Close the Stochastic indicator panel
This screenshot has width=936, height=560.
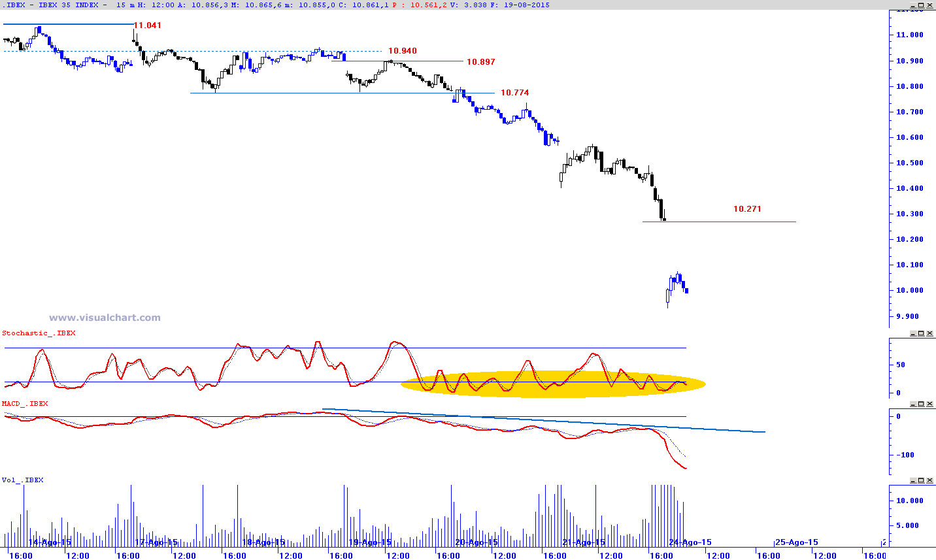pos(930,333)
